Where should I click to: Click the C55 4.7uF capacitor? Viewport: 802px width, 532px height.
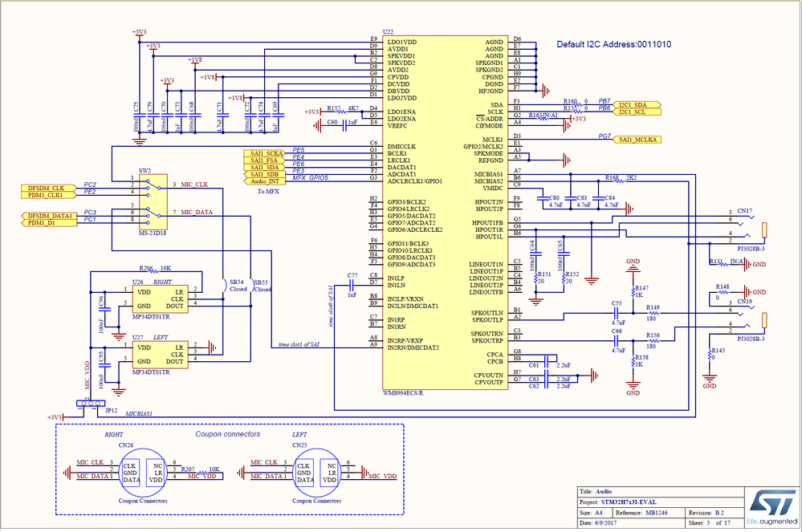pos(618,313)
